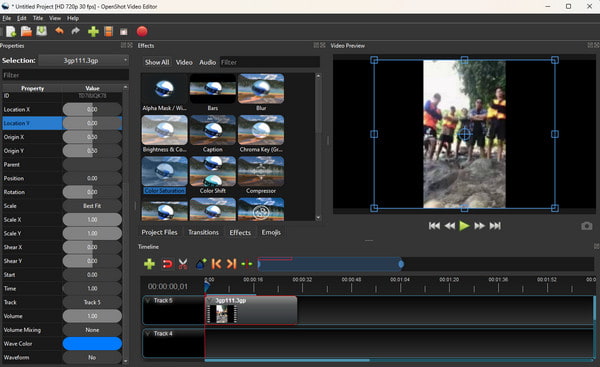Add a marker on the timeline
This screenshot has height=367, width=600.
tap(201, 264)
